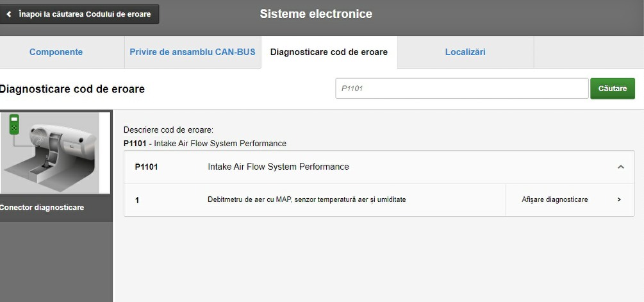644x302 pixels.
Task: Open the Componente tab
Action: tap(56, 52)
